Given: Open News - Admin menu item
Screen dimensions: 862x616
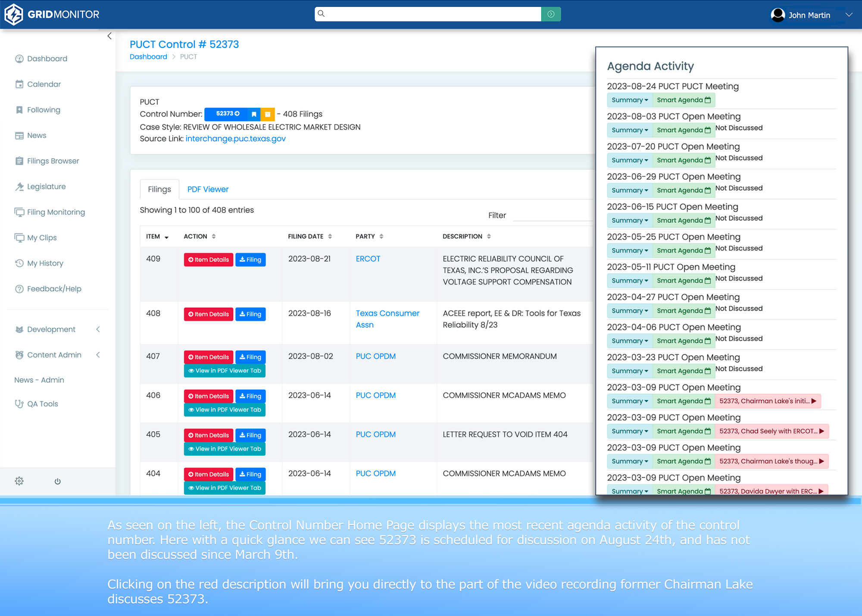Looking at the screenshot, I should 39,380.
